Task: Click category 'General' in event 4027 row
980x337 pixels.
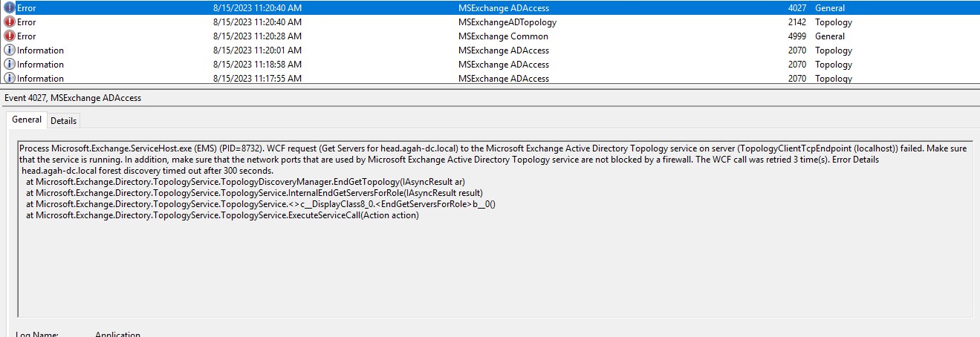Action: pyautogui.click(x=830, y=8)
